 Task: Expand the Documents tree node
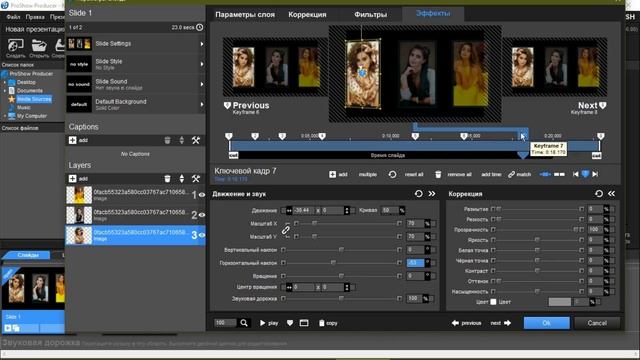click(x=5, y=91)
